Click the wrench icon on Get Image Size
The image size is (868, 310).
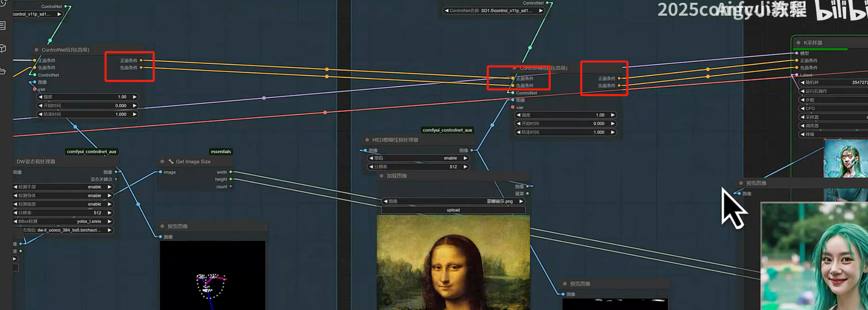point(171,161)
